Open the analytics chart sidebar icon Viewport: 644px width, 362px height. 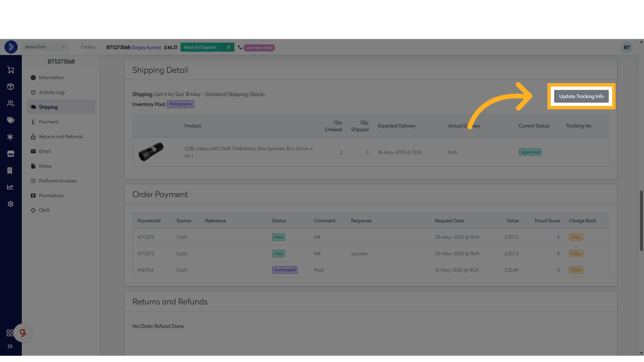click(10, 187)
